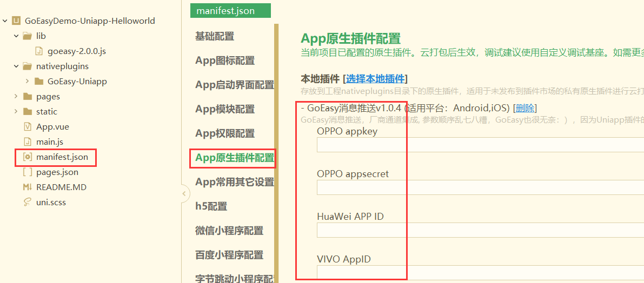Open uni.scss from the project tree
This screenshot has width=644, height=283.
coord(51,202)
